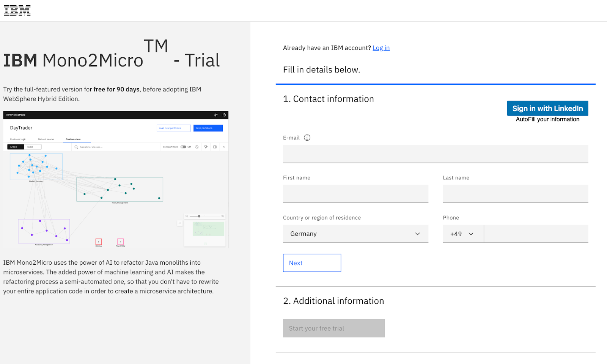Click the refresh icon in preview toolbar

pos(197,147)
